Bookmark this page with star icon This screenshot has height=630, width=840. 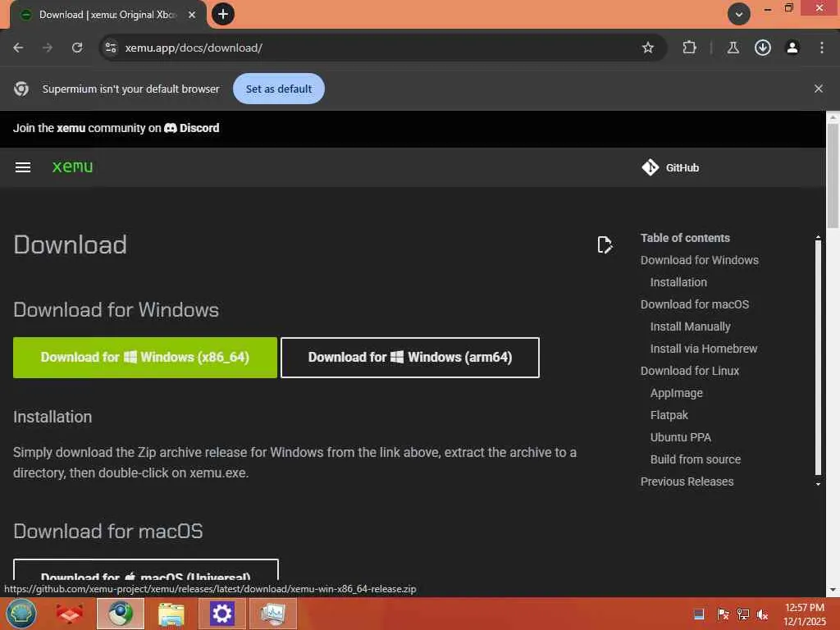coord(648,48)
